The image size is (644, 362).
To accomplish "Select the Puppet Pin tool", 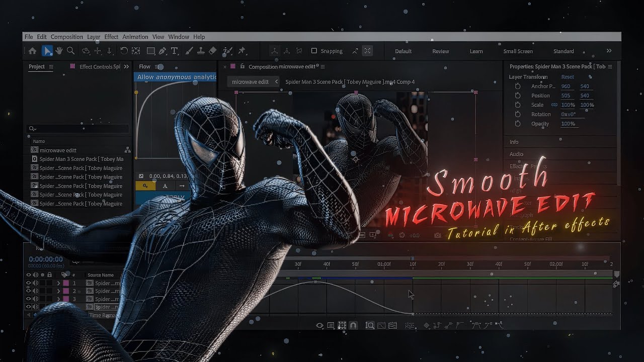I will click(242, 51).
